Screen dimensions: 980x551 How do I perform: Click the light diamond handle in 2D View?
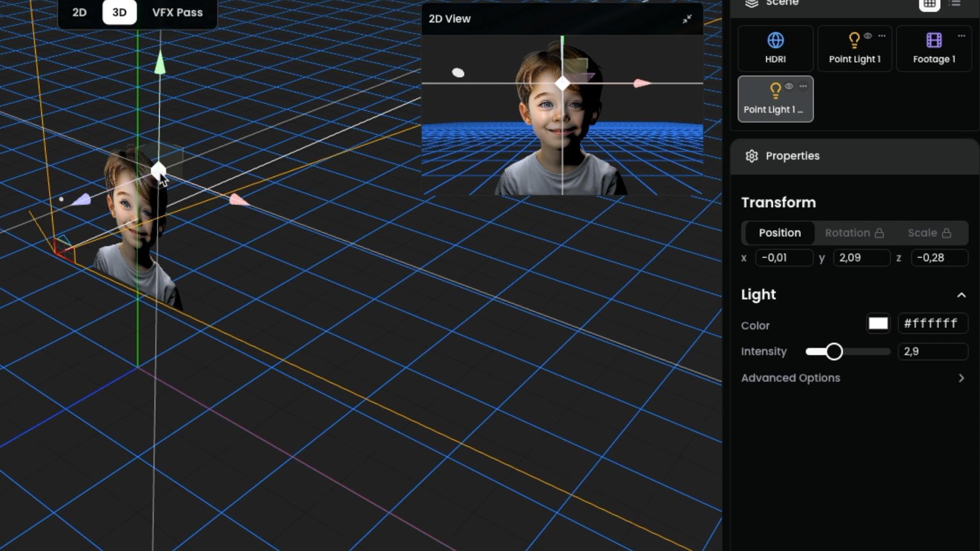(562, 84)
